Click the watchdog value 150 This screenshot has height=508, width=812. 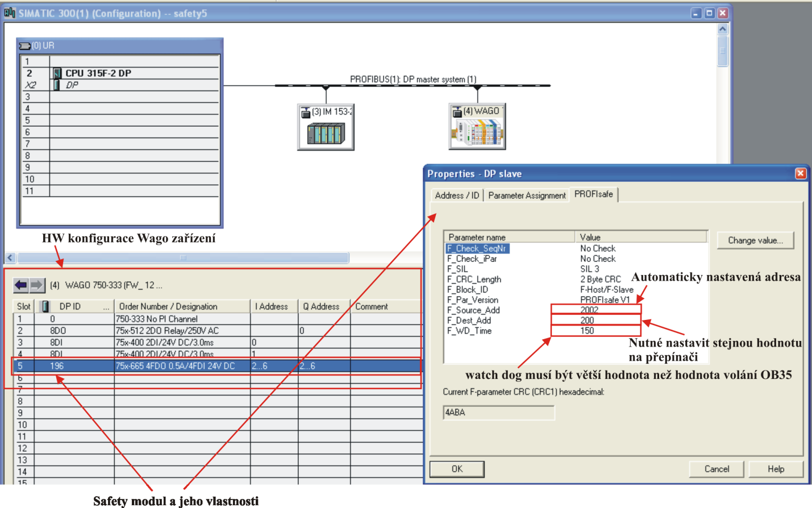pyautogui.click(x=587, y=331)
